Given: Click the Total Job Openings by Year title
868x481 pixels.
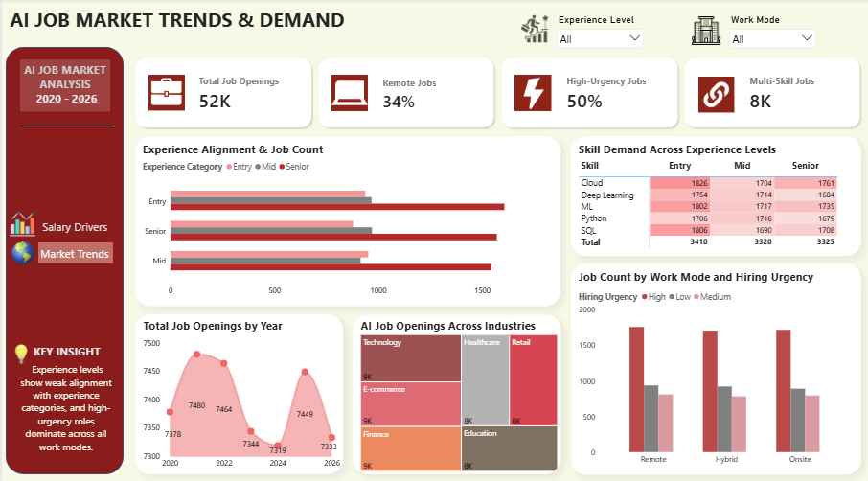Looking at the screenshot, I should click(213, 326).
